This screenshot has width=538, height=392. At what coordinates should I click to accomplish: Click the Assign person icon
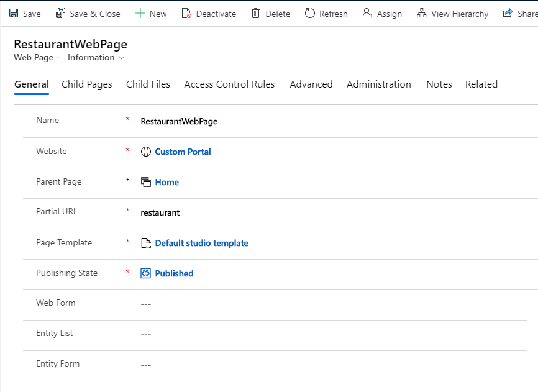[x=367, y=13]
